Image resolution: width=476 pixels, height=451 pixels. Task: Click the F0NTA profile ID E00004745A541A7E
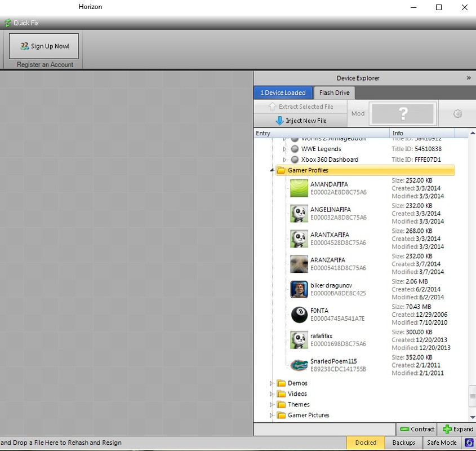click(x=337, y=319)
